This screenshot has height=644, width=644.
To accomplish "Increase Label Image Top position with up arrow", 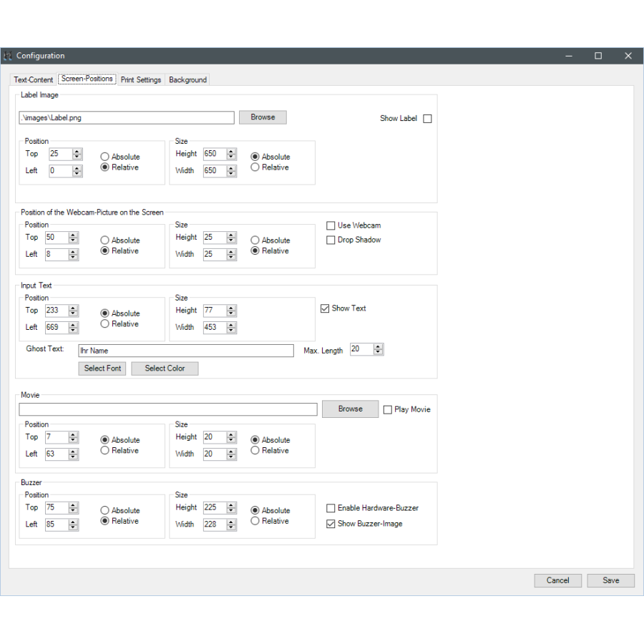I will [x=77, y=151].
